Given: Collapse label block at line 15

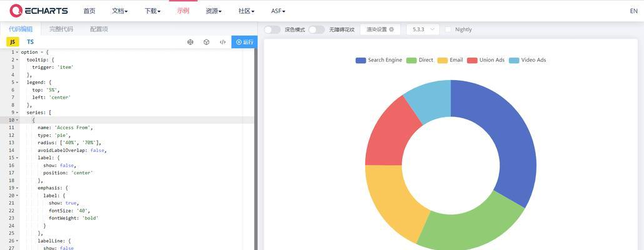Looking at the screenshot, I should (17, 157).
